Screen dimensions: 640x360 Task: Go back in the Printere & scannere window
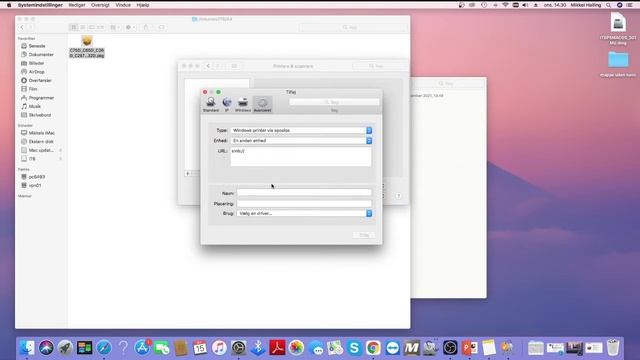coord(208,66)
